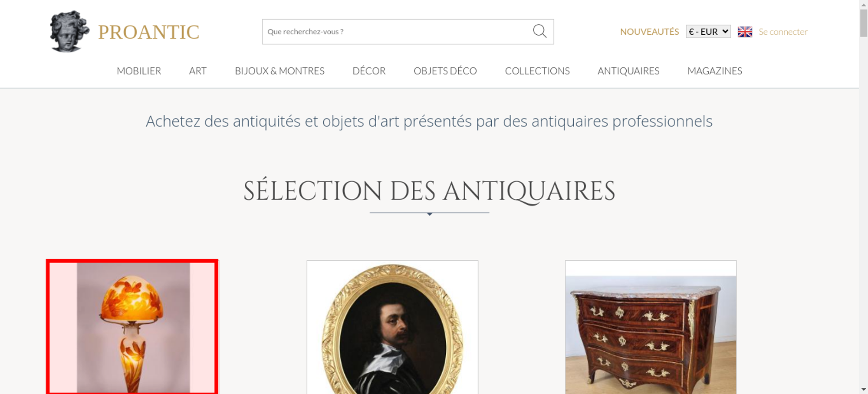Click the scrollbar down arrow
This screenshot has width=868, height=394.
tap(864, 389)
